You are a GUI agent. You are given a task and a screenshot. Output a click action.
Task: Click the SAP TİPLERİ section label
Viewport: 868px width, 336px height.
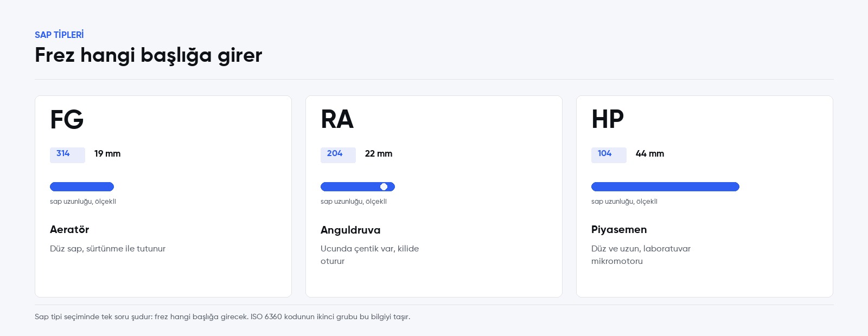(59, 35)
